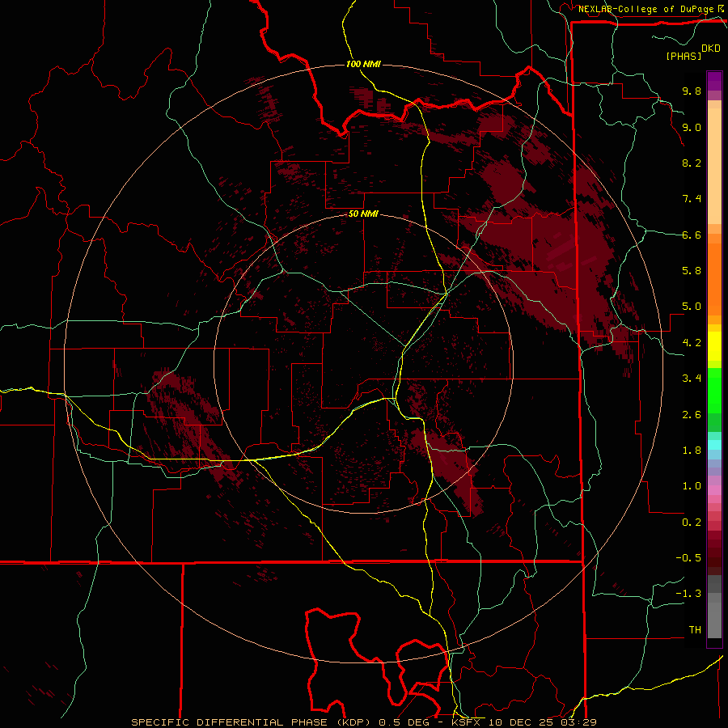Click the -0.5 value on the color scale
The image size is (728, 728).
(x=688, y=558)
